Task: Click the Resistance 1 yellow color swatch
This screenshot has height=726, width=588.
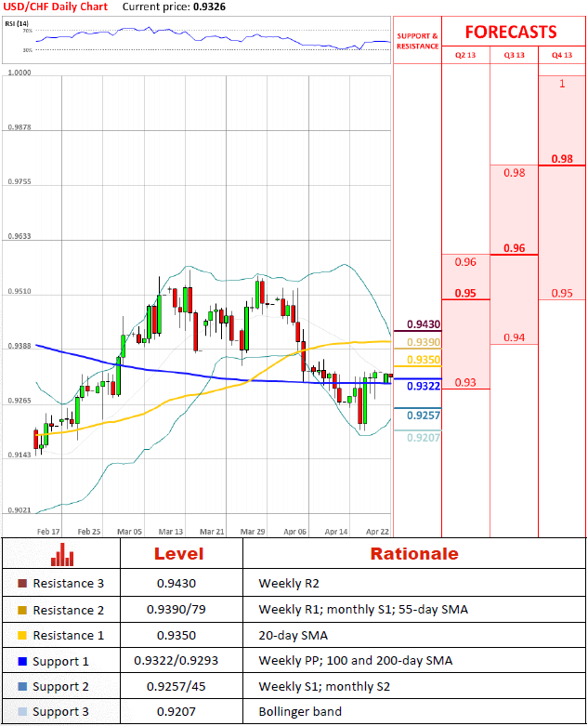Action: point(21,635)
